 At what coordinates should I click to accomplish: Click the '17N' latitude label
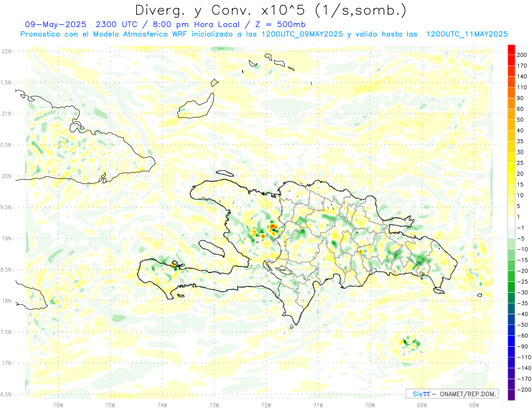click(x=7, y=363)
